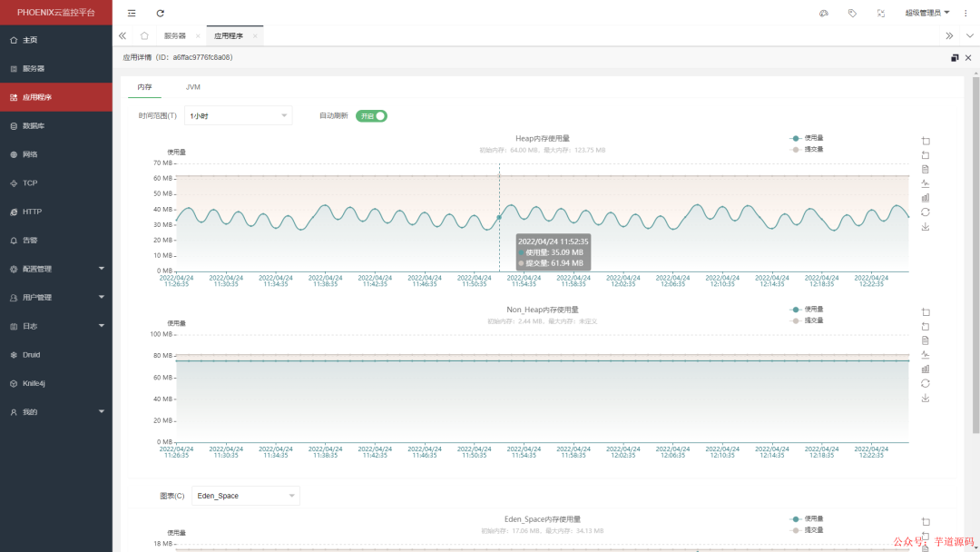Open the Heap chart data view icon
Viewport: 980px width, 552px height.
coord(926,170)
